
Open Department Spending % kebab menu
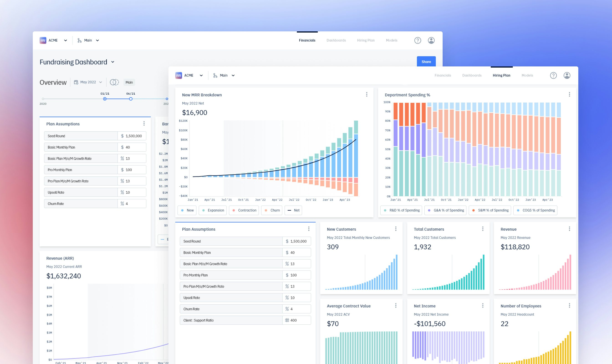(x=569, y=94)
